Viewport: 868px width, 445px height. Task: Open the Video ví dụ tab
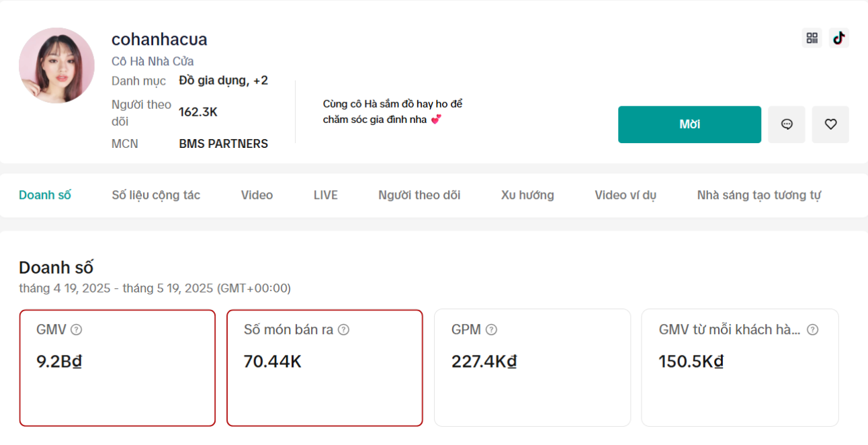click(625, 195)
